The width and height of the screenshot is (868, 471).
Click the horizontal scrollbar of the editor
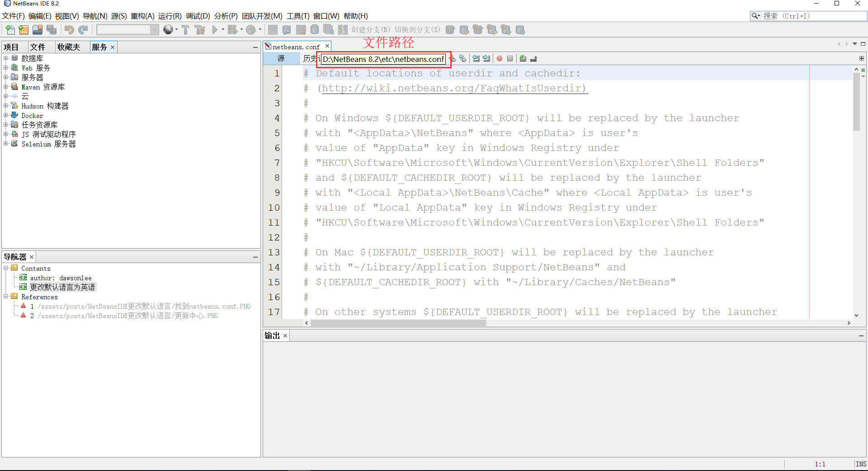[398, 323]
